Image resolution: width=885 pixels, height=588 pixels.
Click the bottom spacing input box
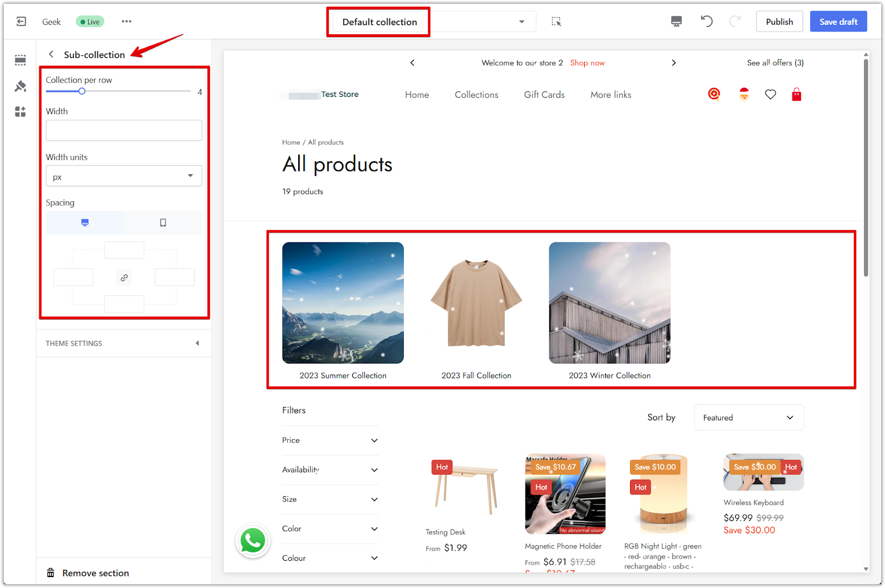coord(124,304)
